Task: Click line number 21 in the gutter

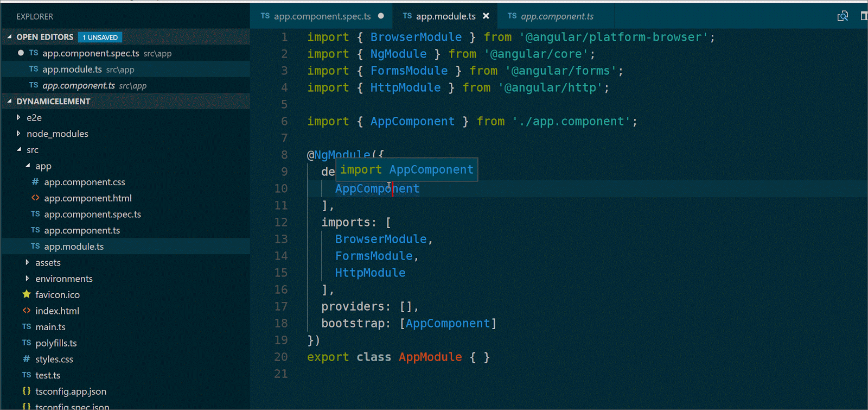Action: click(281, 374)
